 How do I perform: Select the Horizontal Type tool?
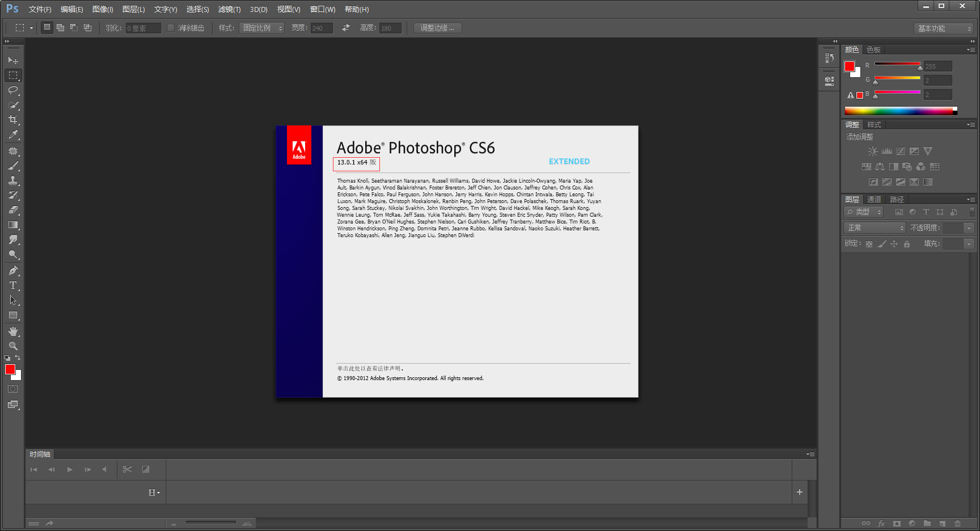pyautogui.click(x=13, y=285)
